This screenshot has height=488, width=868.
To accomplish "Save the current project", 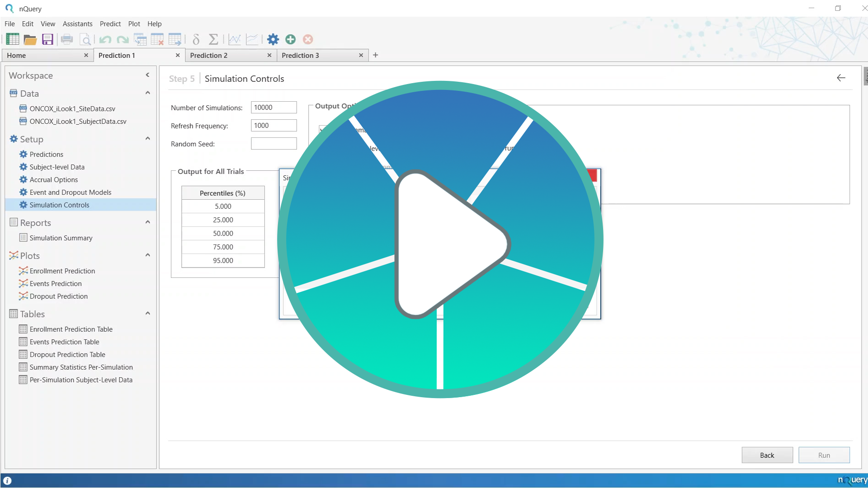I will click(47, 39).
